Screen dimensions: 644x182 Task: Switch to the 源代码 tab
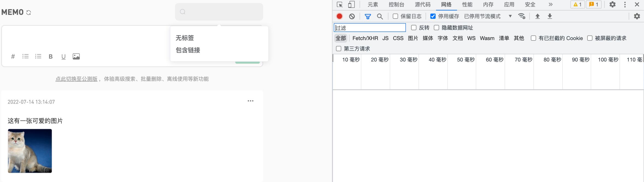(x=423, y=5)
